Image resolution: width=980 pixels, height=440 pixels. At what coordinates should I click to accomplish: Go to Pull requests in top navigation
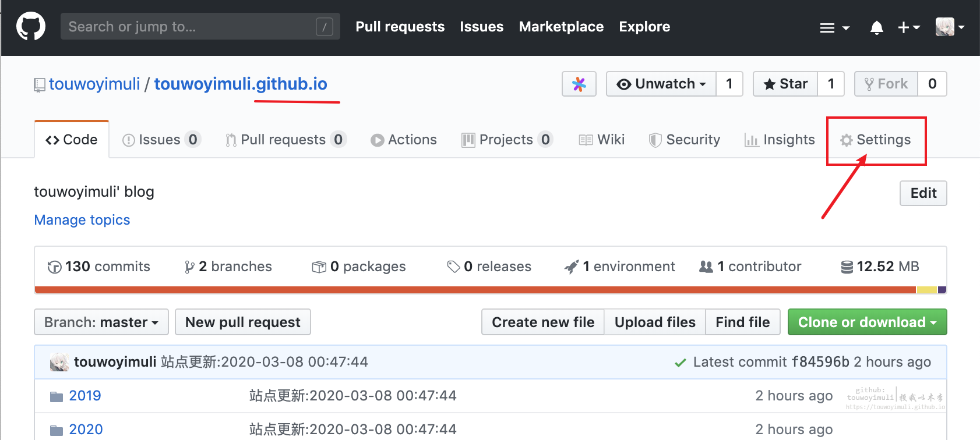click(x=400, y=27)
